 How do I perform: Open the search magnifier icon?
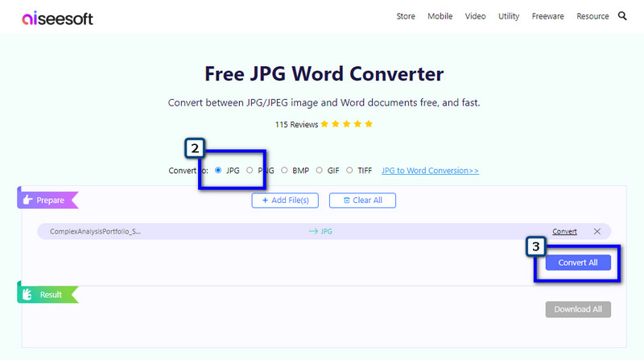point(622,16)
